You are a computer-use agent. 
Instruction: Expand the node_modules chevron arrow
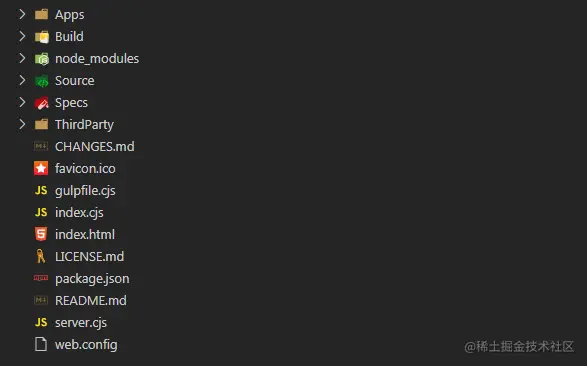click(x=22, y=58)
